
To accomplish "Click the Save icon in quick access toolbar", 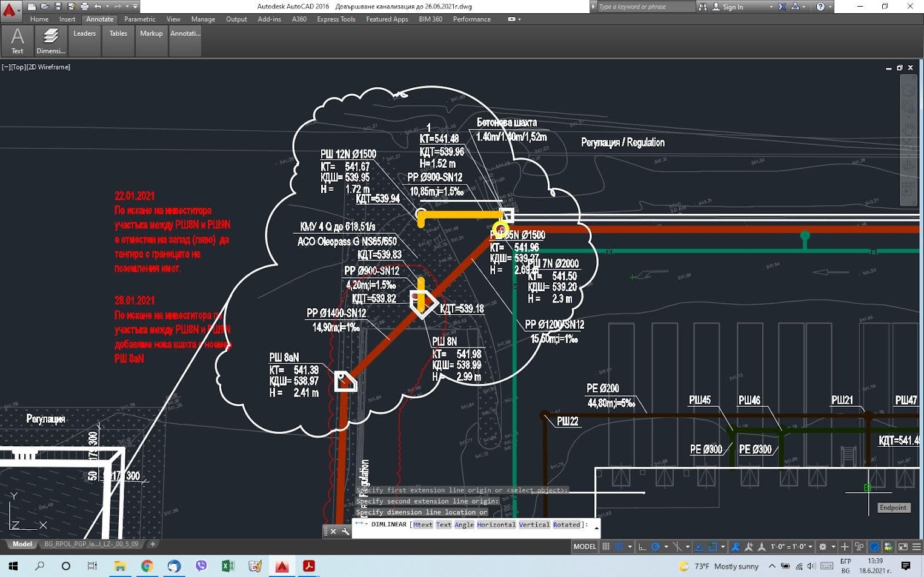I will tap(58, 7).
